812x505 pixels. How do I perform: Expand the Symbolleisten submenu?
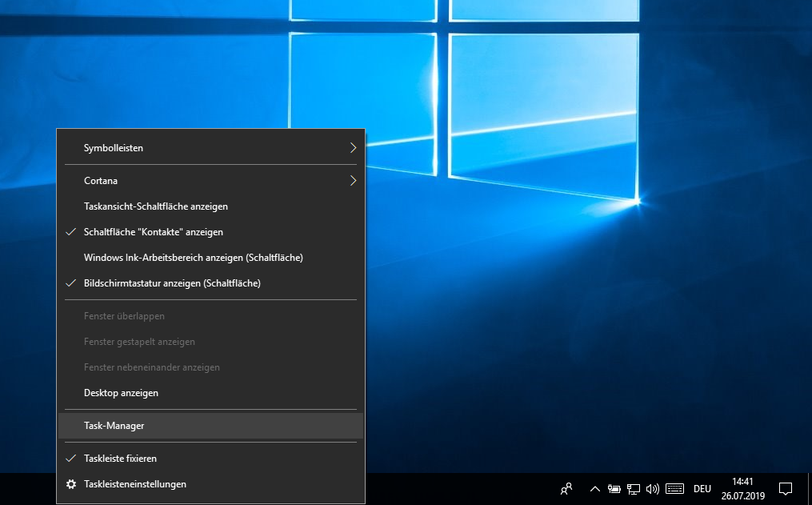pyautogui.click(x=210, y=147)
